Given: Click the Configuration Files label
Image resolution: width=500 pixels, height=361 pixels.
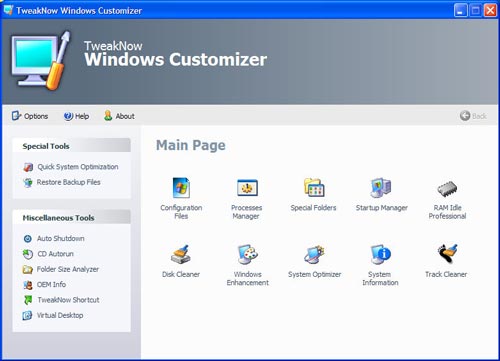Looking at the screenshot, I should [181, 212].
